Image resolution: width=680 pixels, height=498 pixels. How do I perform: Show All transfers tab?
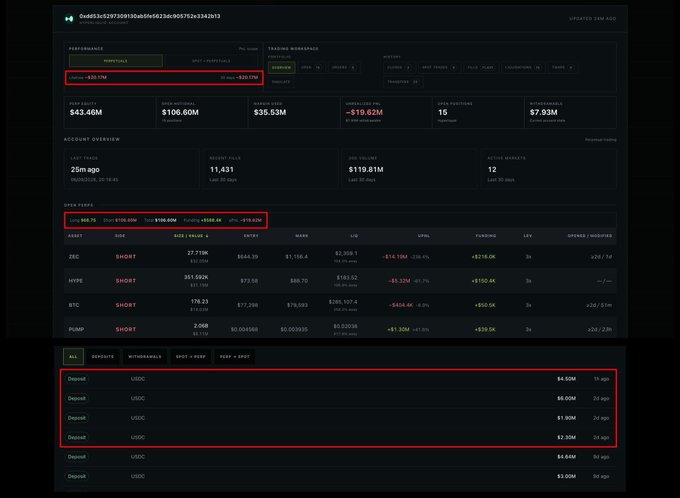(x=73, y=357)
